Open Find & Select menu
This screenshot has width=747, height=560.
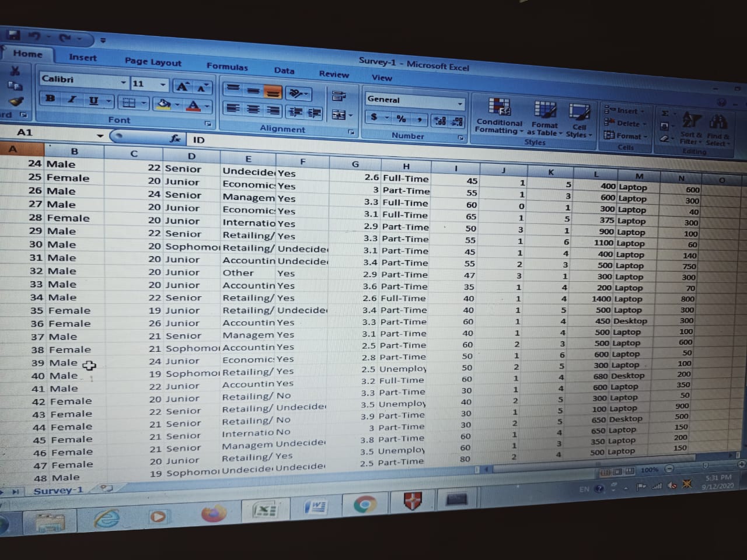(x=718, y=130)
